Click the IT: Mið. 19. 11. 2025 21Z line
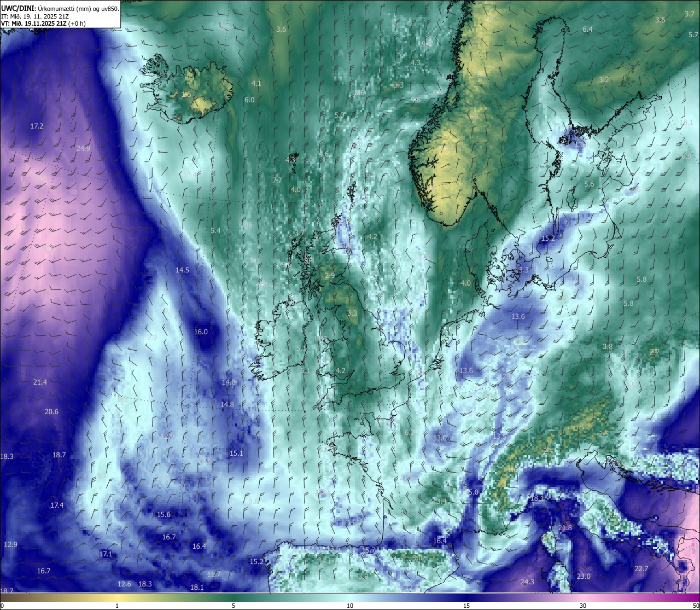Viewport: 700px width, 610px height. (x=35, y=16)
